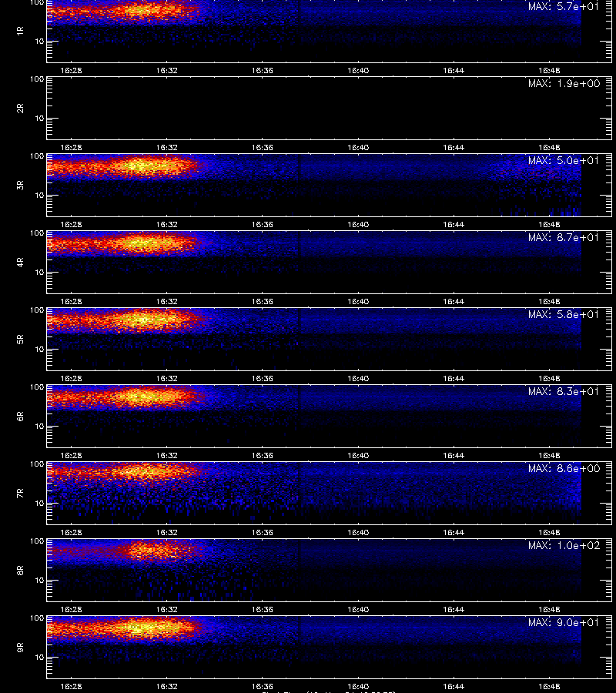This screenshot has width=616, height=693.
Task: Click the 16:44 tick label below panel 8R
Action: (454, 610)
